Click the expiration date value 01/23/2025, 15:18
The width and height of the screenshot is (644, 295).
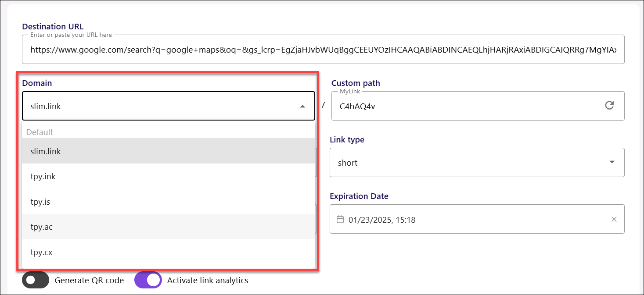(382, 220)
